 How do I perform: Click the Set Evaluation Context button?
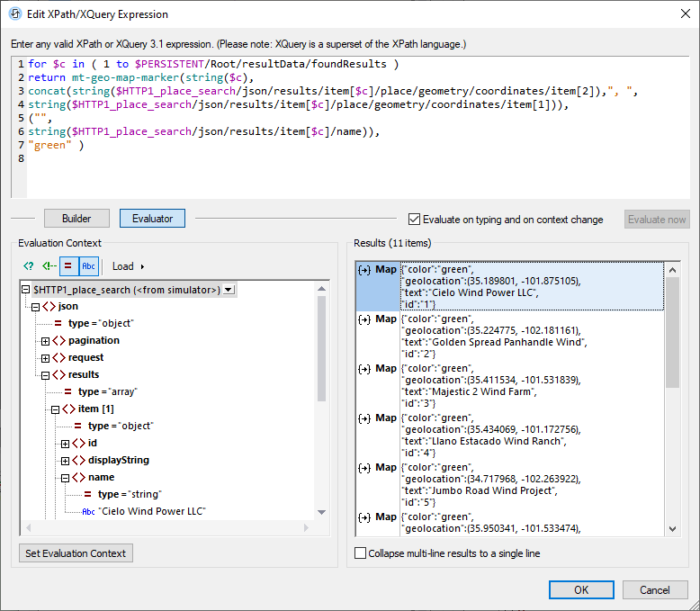point(76,553)
